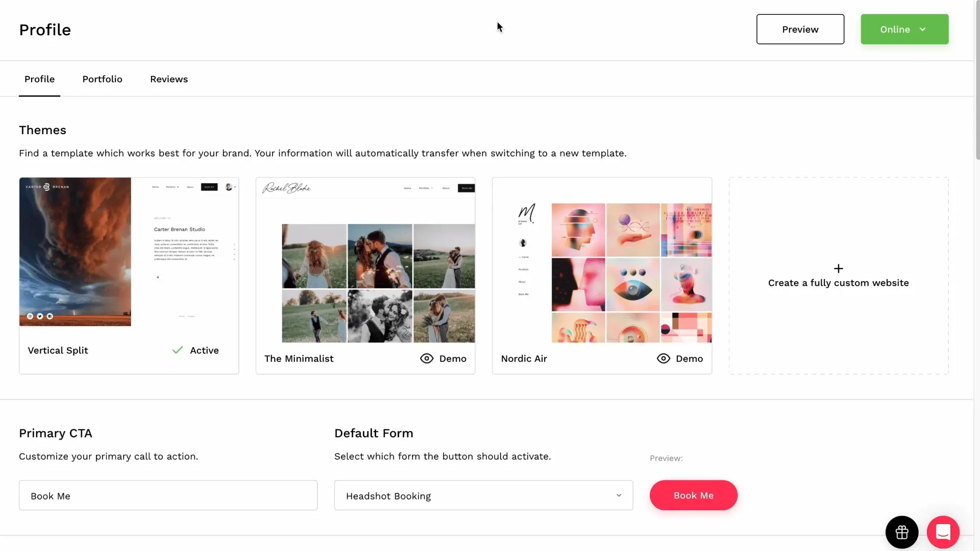The height and width of the screenshot is (551, 980).
Task: Click the Twitter icon on Vertical Split preview
Action: (x=40, y=316)
